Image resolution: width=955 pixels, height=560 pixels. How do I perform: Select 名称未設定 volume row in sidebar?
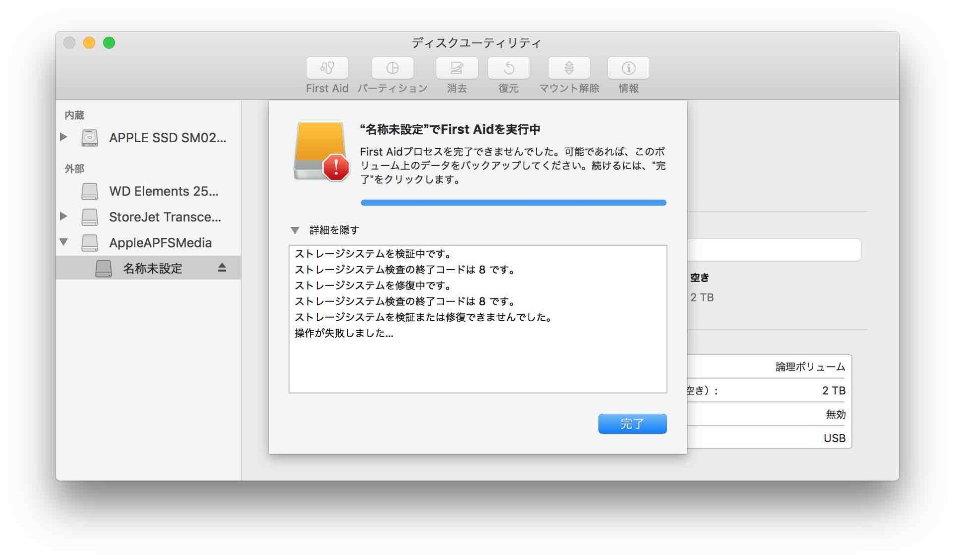click(148, 268)
